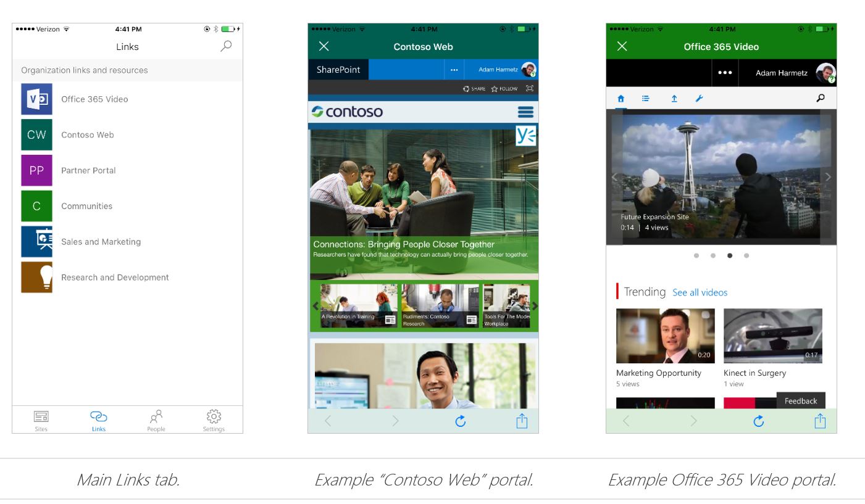The height and width of the screenshot is (504, 865).
Task: Tap share icon in Office 365 Video bar
Action: coord(820,421)
